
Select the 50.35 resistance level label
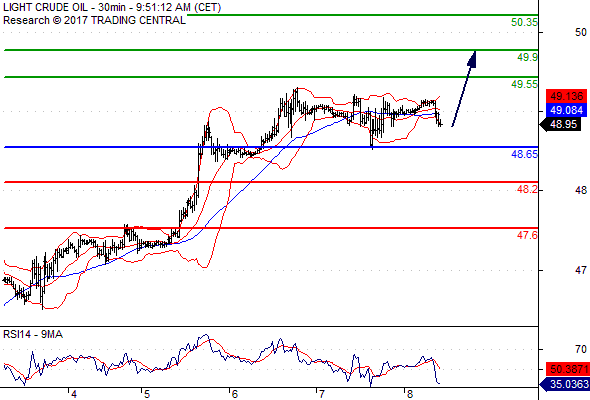524,22
